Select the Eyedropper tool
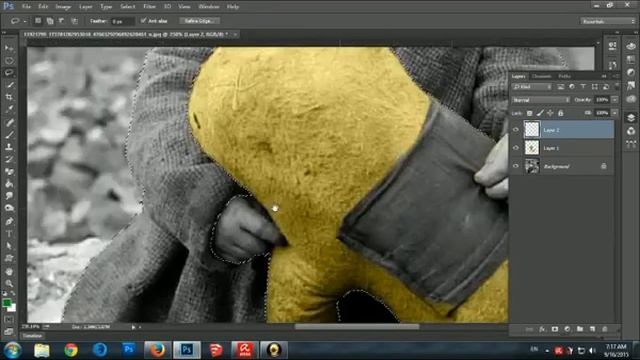Viewport: 640px width, 360px height. tap(9, 109)
